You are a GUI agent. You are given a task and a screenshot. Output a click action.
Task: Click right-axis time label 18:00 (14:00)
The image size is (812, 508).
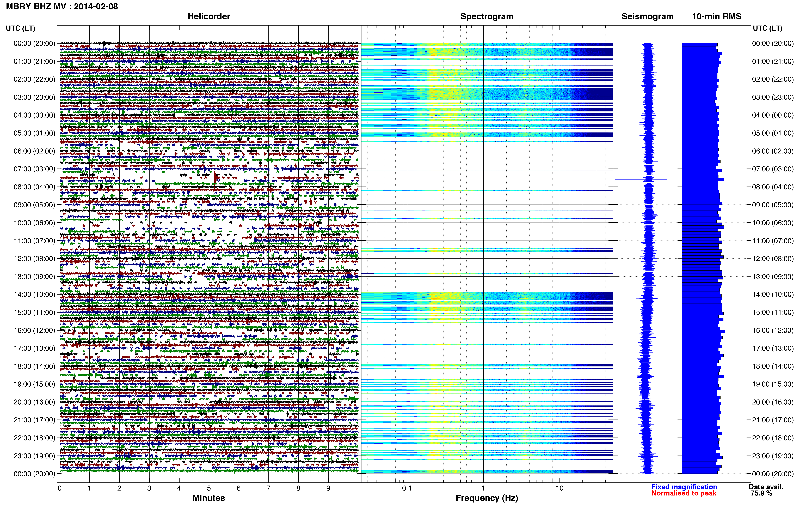[773, 366]
